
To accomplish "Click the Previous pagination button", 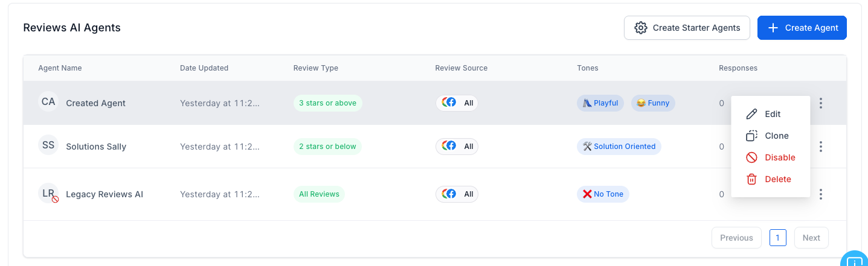I will click(736, 238).
